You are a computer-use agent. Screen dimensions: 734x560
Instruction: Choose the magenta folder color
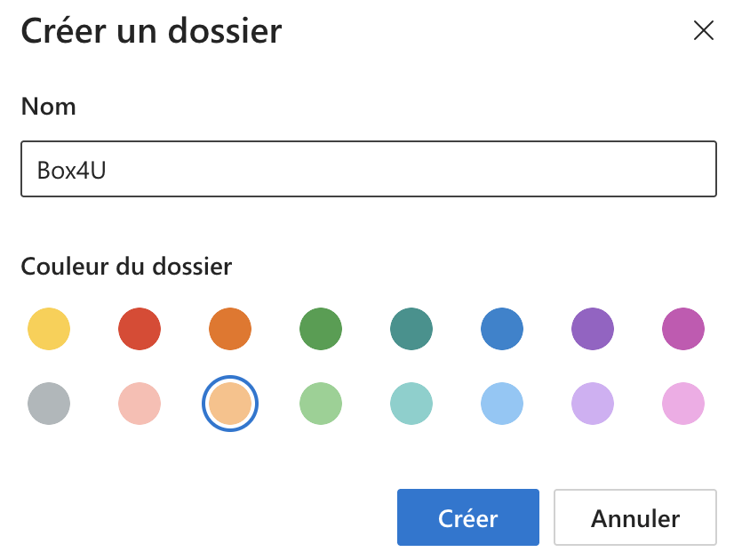pyautogui.click(x=683, y=330)
